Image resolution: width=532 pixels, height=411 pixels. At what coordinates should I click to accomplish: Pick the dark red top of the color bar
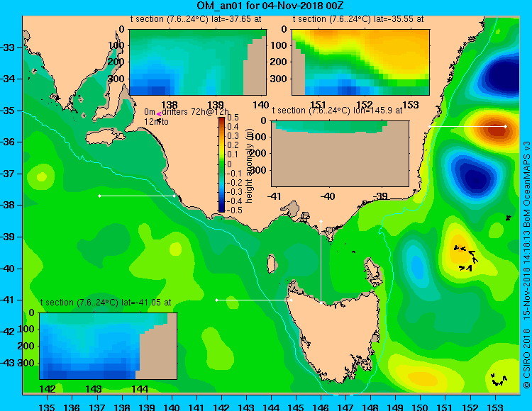click(x=221, y=120)
